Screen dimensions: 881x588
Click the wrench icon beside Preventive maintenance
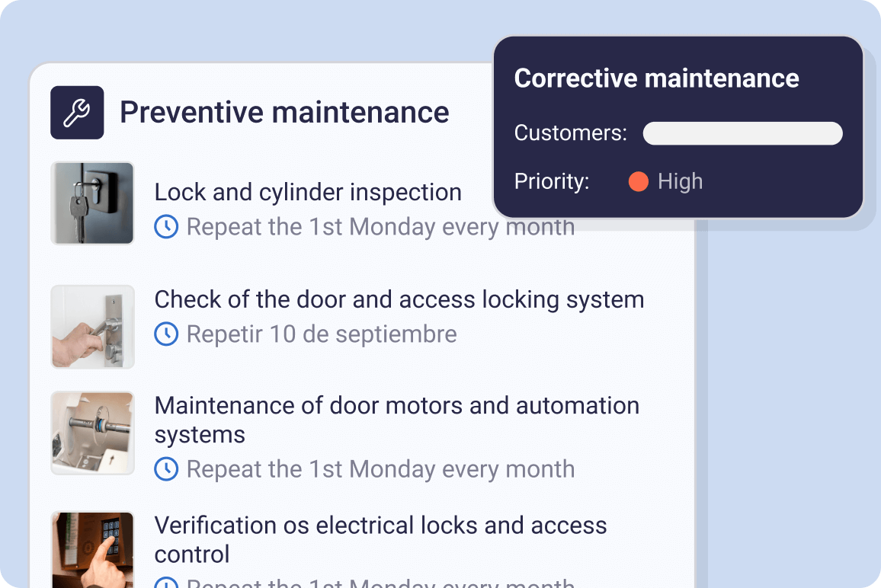point(77,113)
